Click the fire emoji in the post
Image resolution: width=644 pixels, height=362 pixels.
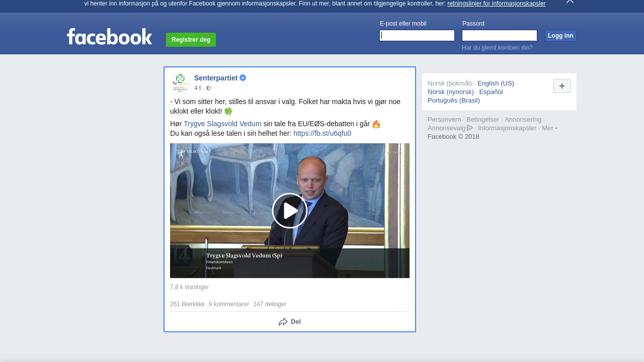tap(376, 124)
